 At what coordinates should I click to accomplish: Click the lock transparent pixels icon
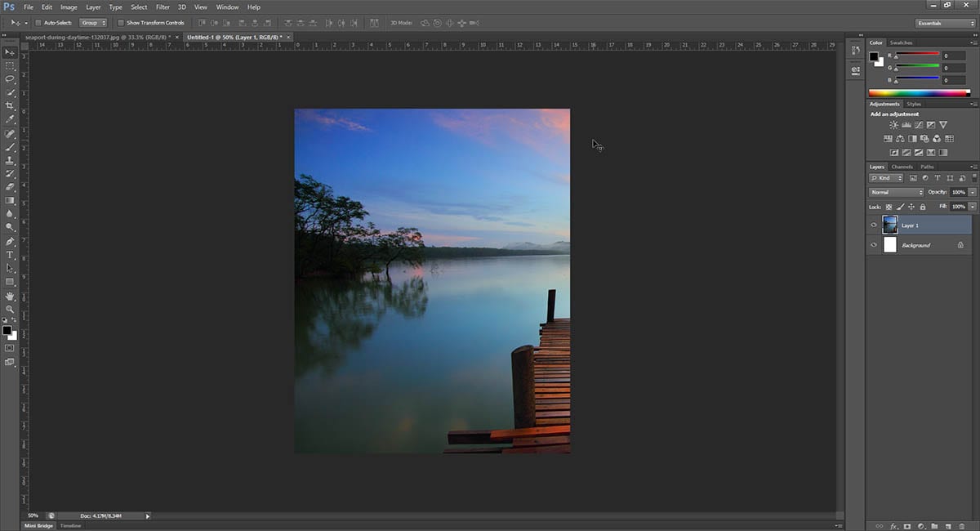pos(889,207)
